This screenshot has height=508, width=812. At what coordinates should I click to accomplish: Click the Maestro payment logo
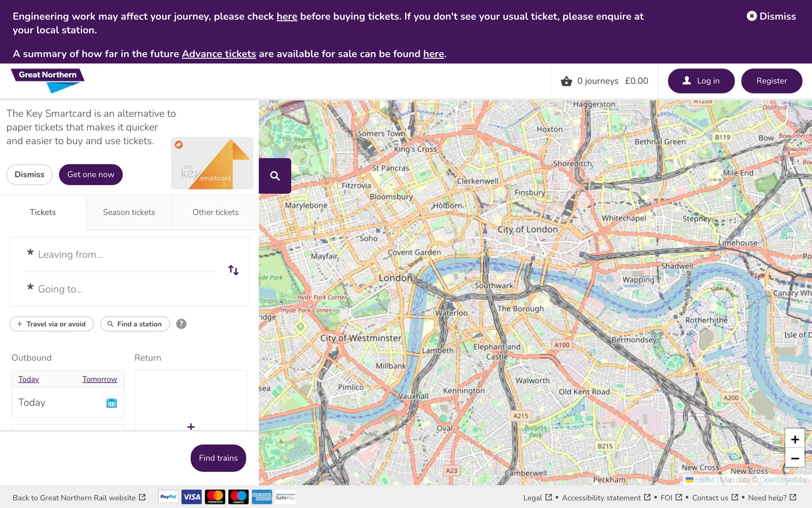tap(239, 497)
